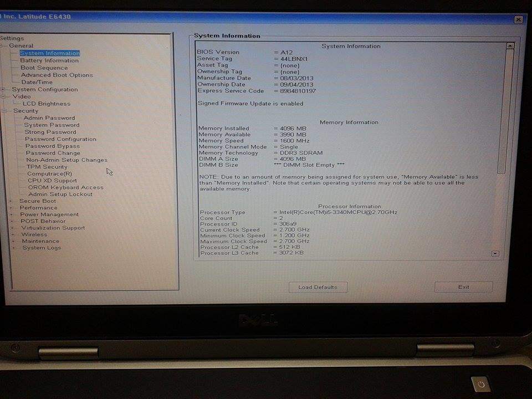Click the Exit button
The height and width of the screenshot is (399, 532).
pos(463,287)
